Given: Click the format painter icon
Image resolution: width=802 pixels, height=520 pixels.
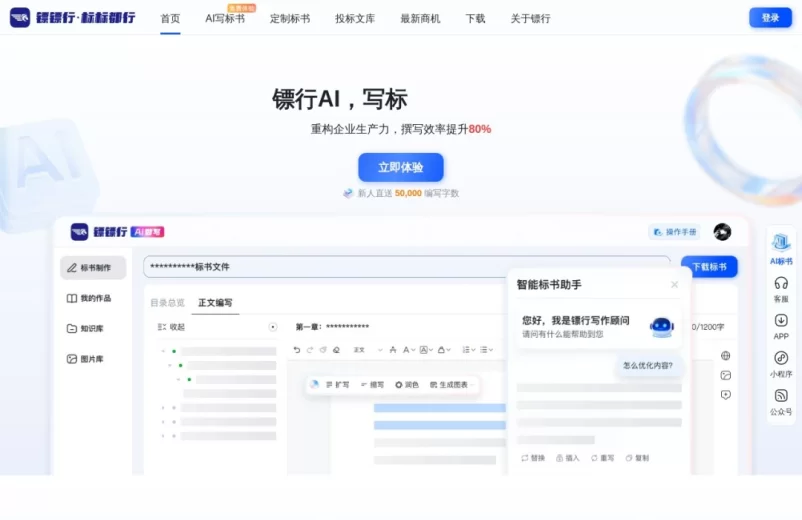Looking at the screenshot, I should point(323,350).
